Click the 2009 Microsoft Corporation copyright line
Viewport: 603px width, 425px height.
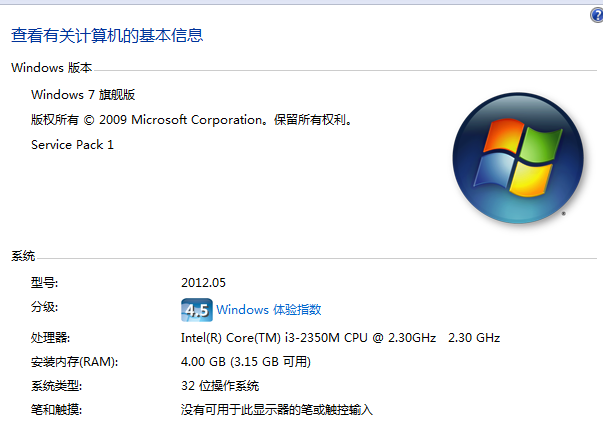click(x=192, y=120)
